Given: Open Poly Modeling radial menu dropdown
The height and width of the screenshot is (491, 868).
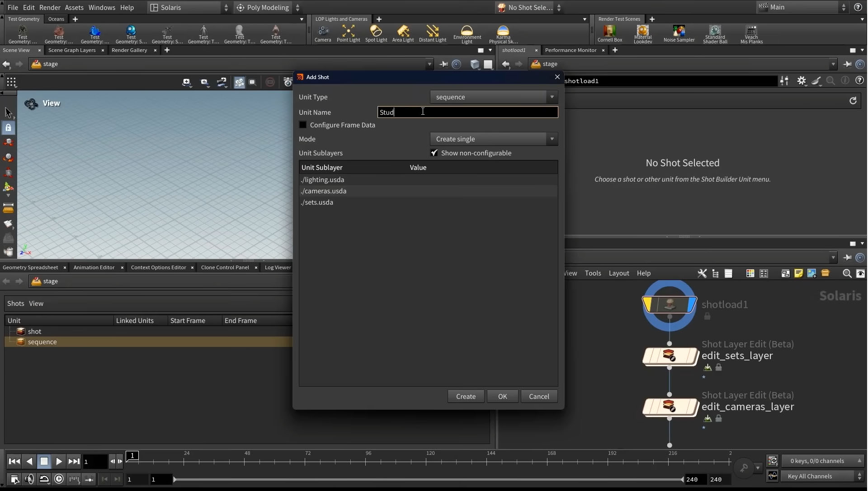Looking at the screenshot, I should click(x=268, y=7).
